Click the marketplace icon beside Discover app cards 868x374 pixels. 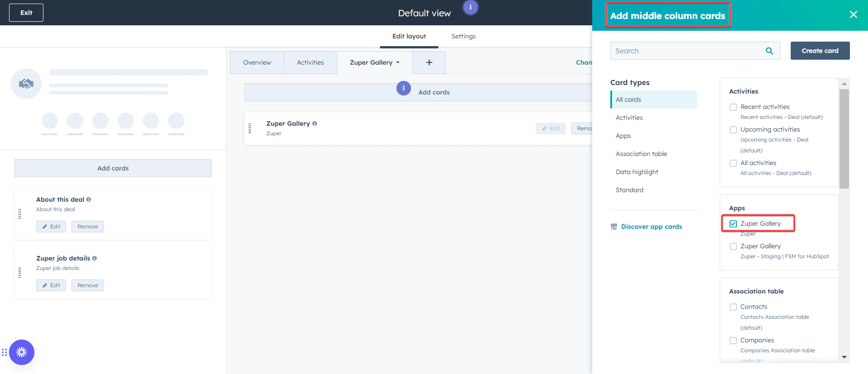[x=614, y=227]
